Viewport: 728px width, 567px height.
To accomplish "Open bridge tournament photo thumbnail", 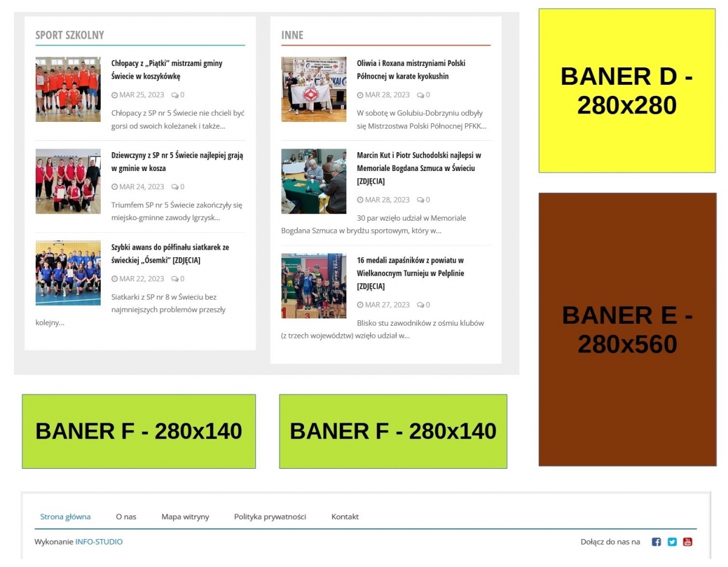I will (314, 181).
